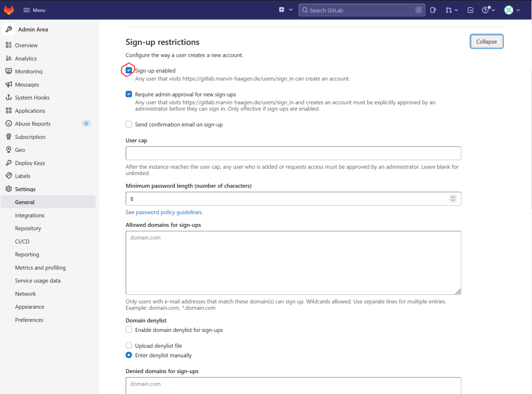Open the Help menu chevron
The height and width of the screenshot is (394, 532).
493,10
